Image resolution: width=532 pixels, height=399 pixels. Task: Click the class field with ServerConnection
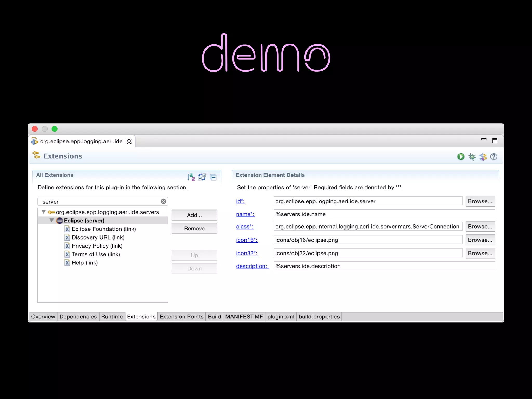tap(368, 227)
